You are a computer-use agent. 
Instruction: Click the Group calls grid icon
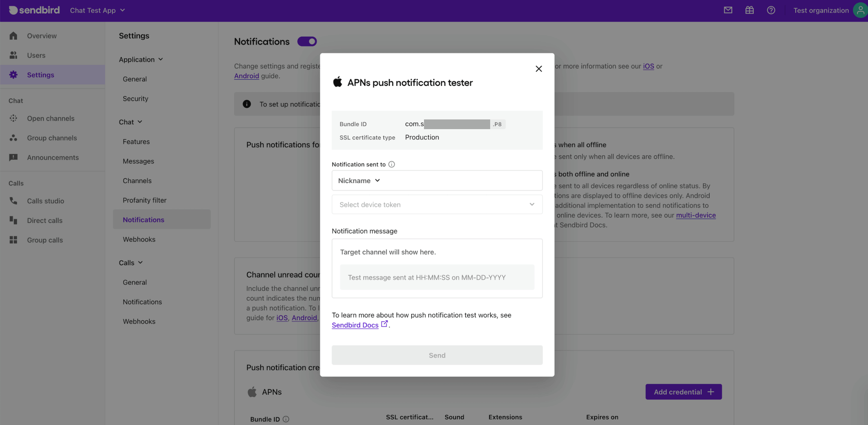point(13,240)
